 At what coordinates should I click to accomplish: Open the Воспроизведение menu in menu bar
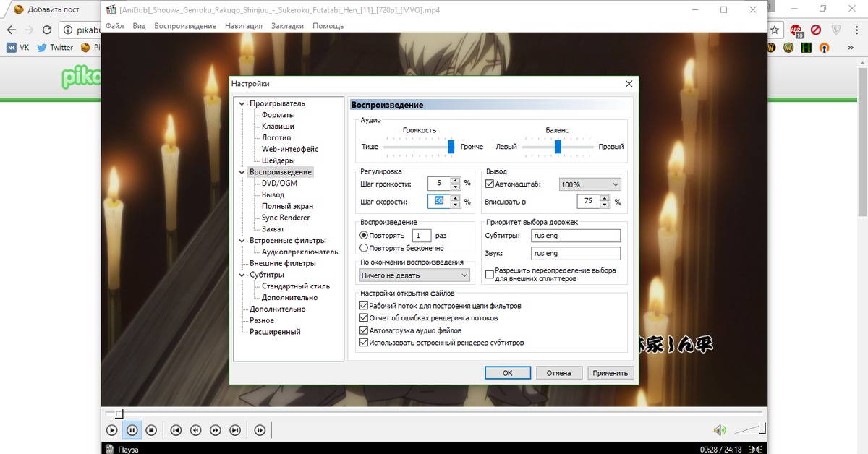(x=184, y=26)
